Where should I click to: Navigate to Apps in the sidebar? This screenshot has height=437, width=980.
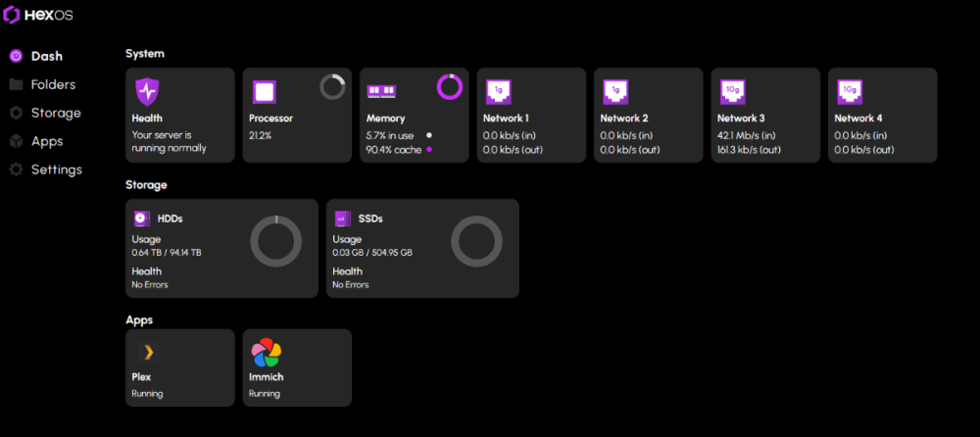click(46, 141)
